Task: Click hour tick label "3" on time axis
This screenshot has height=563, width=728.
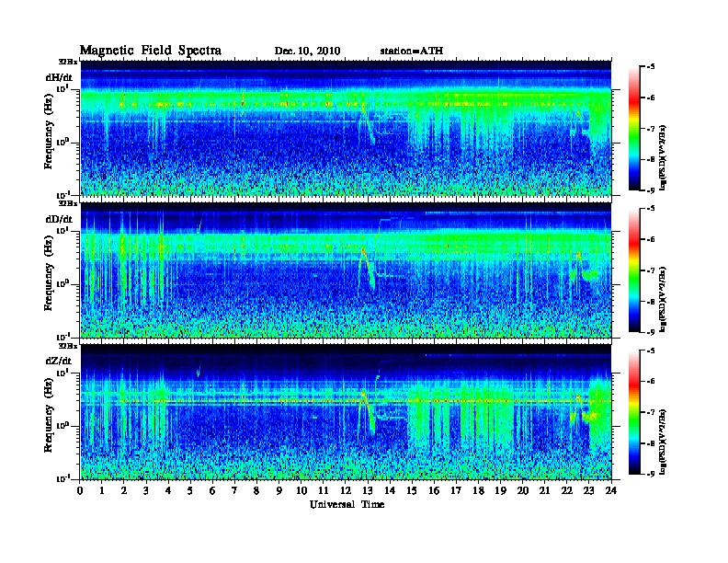Action: pyautogui.click(x=146, y=490)
